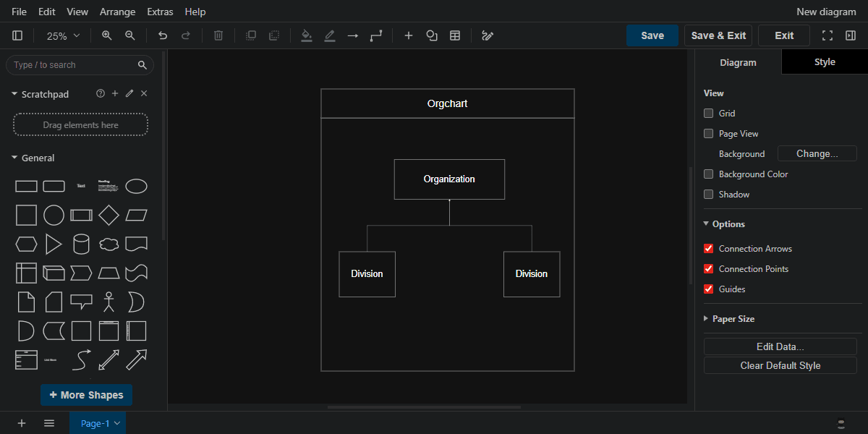Switch to the Diagram tab
The image size is (868, 434).
click(x=738, y=62)
